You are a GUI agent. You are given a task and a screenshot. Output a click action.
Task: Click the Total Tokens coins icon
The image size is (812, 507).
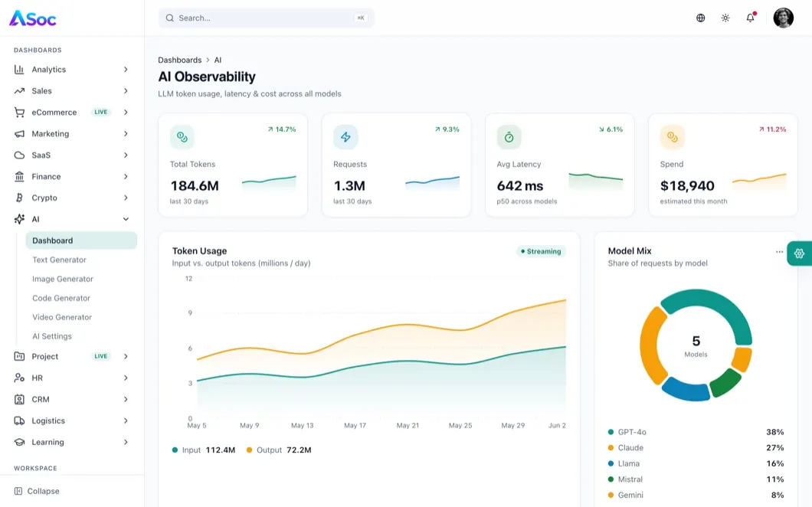182,137
